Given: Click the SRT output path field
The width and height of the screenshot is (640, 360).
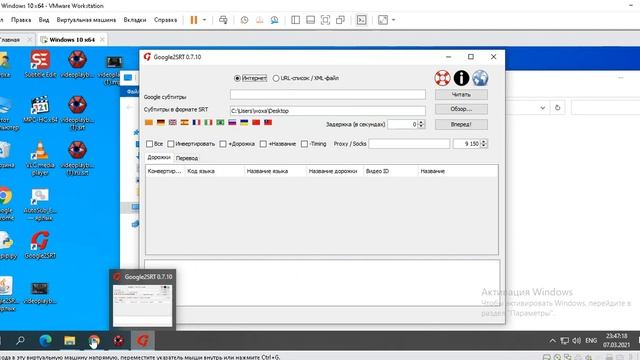Looking at the screenshot, I should (x=328, y=111).
